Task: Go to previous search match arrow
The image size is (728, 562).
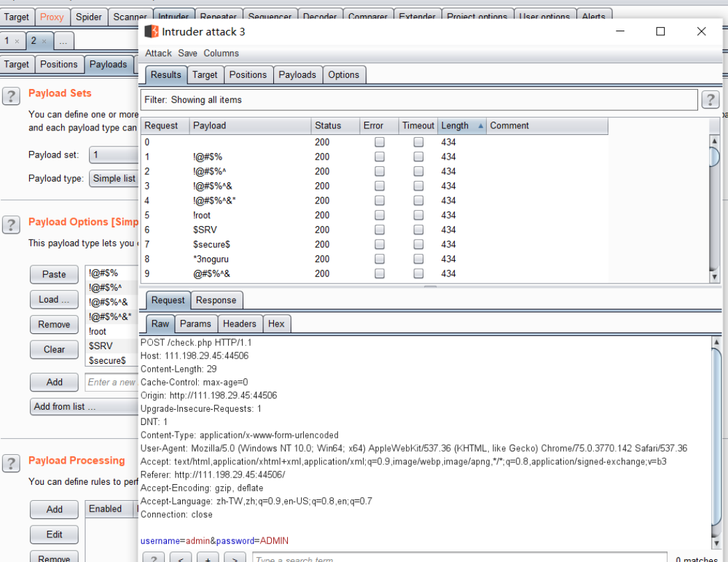Action: [181, 558]
